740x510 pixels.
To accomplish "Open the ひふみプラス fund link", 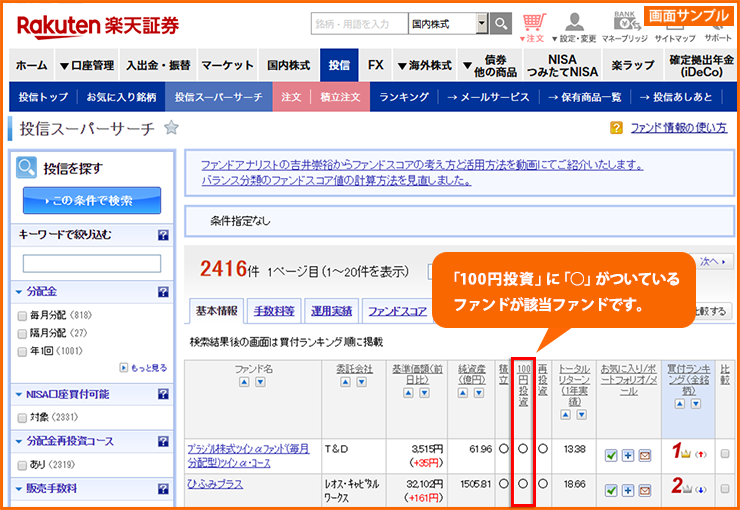I will coord(215,484).
